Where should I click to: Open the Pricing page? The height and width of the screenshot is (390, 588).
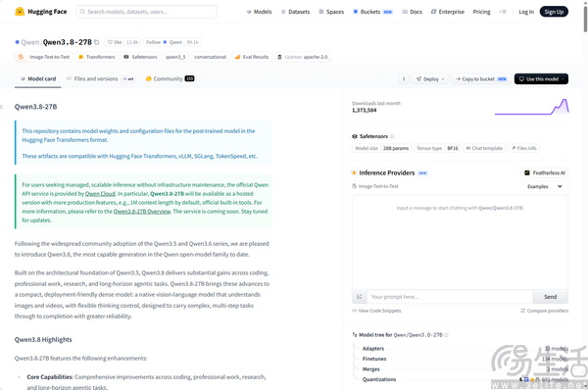[481, 12]
